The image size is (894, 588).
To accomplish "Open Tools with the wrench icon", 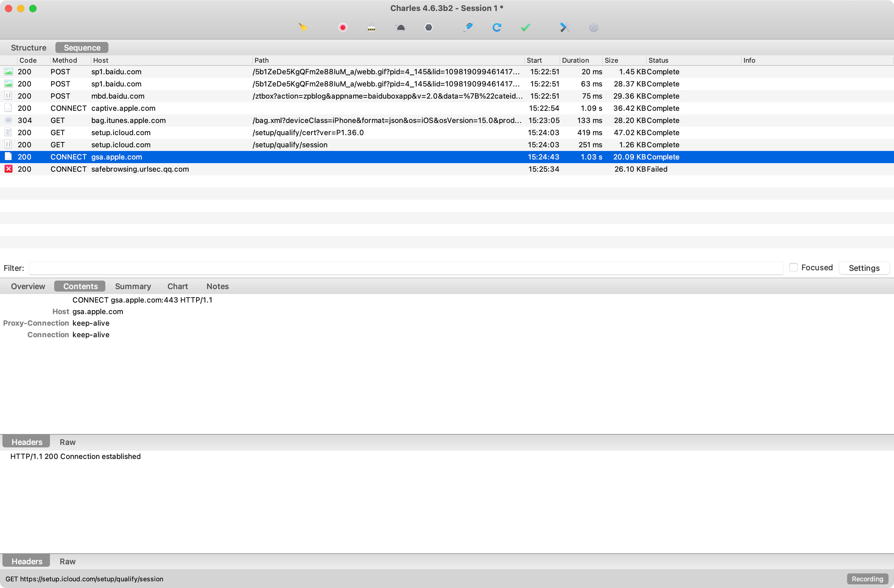I will pos(565,27).
